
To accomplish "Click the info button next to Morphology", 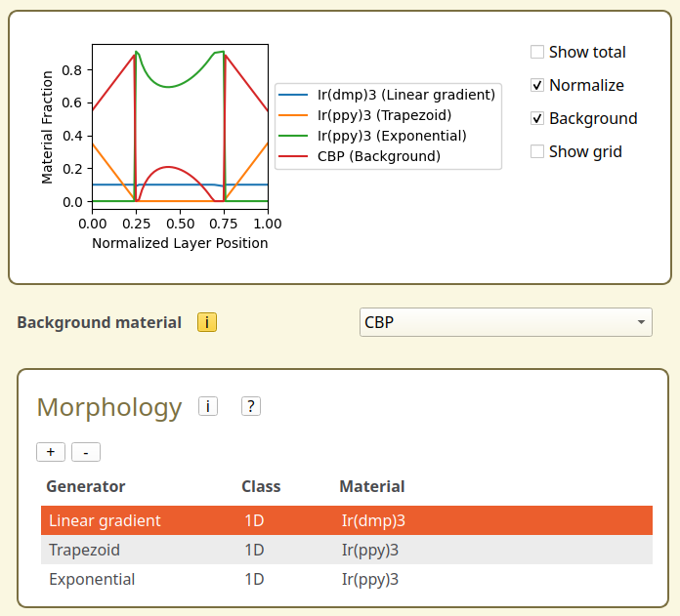I will [x=207, y=406].
